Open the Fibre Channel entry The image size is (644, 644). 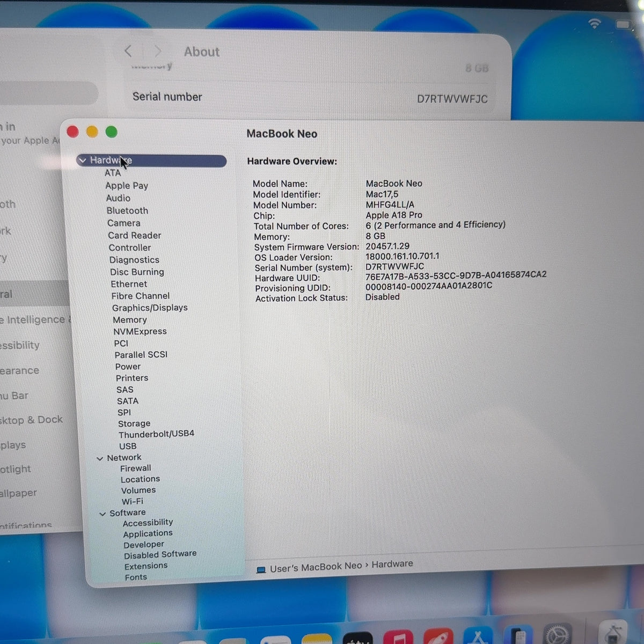[x=141, y=296]
